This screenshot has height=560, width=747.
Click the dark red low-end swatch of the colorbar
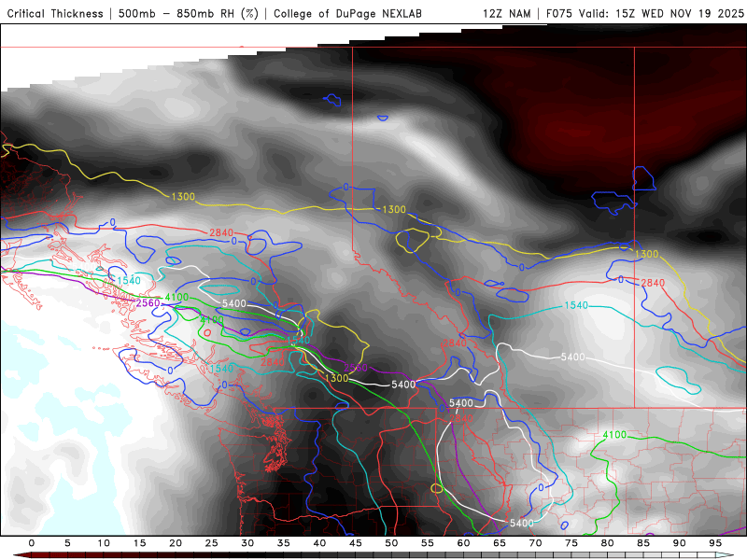pyautogui.click(x=22, y=555)
